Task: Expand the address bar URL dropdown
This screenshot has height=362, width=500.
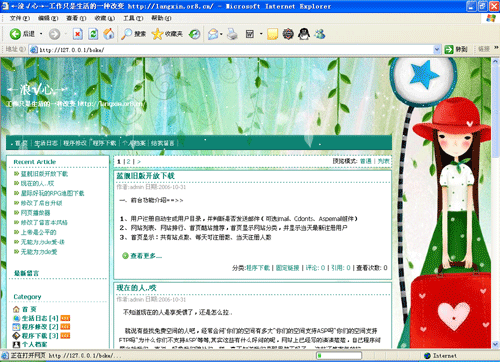Action: (437, 50)
